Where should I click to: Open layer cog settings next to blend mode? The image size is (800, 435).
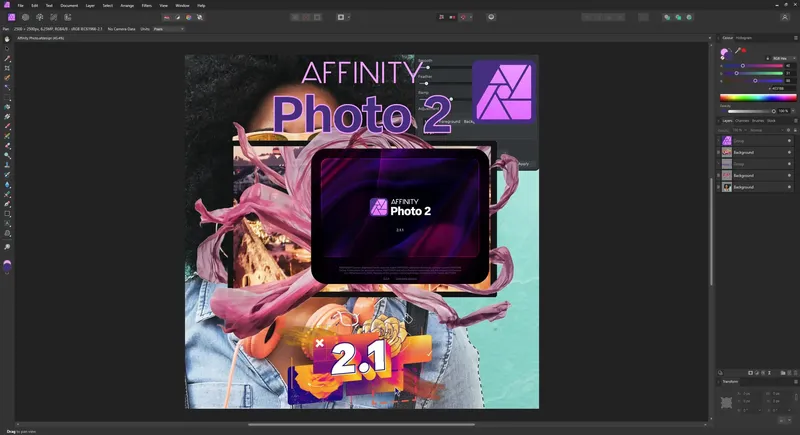pos(788,130)
